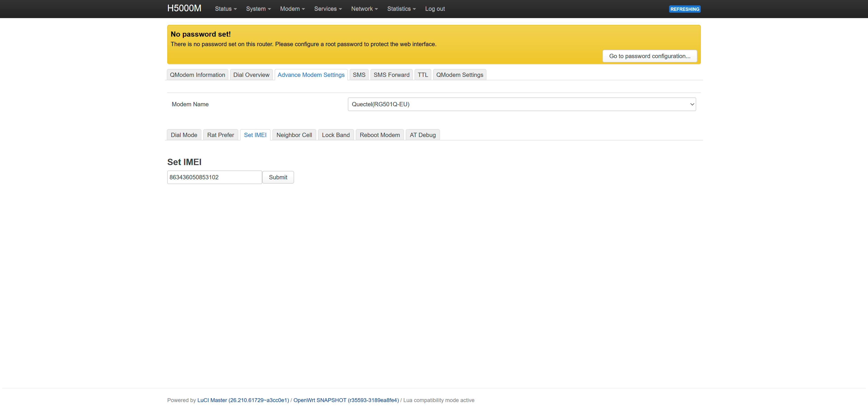This screenshot has width=868, height=412.
Task: Expand the Services navigation menu
Action: (x=328, y=9)
